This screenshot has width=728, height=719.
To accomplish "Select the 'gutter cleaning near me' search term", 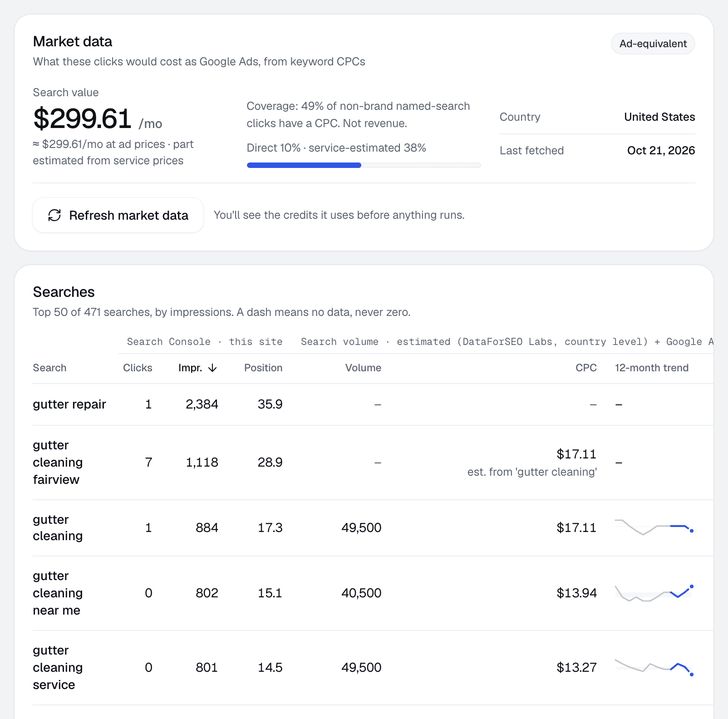I will [58, 593].
